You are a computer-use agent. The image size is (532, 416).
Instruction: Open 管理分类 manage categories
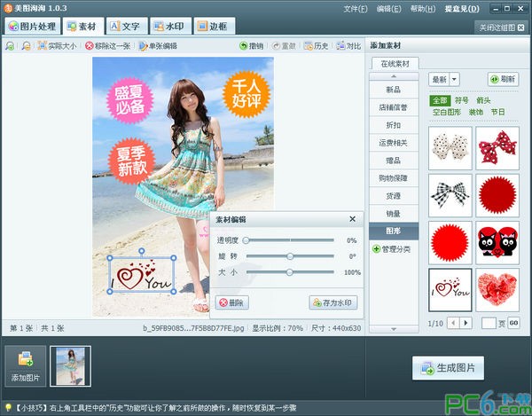pos(392,249)
